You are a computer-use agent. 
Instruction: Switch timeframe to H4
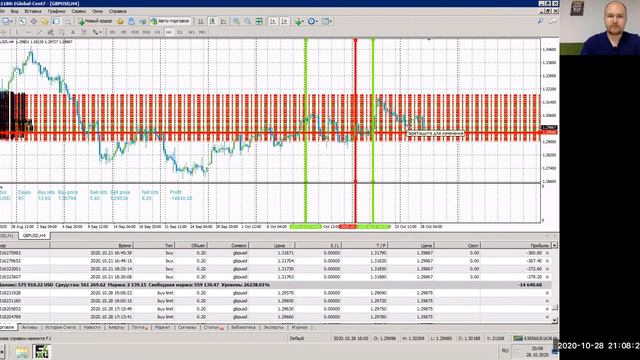pyautogui.click(x=169, y=32)
